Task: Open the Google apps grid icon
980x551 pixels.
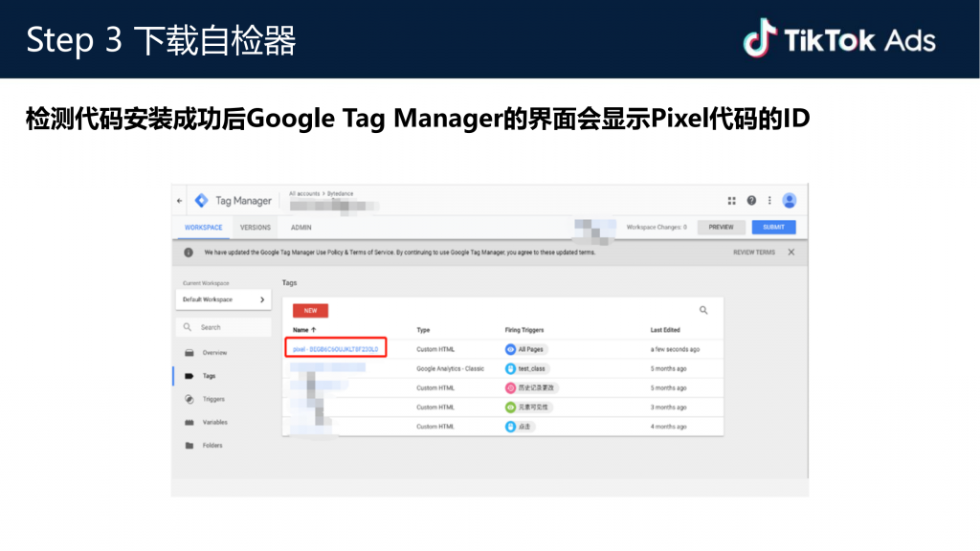Action: tap(731, 201)
